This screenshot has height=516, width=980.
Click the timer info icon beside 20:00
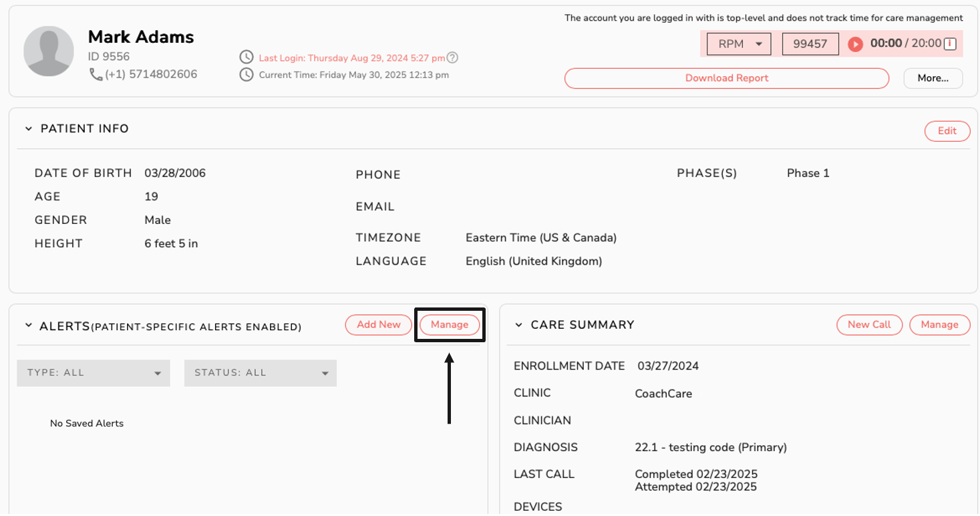950,44
